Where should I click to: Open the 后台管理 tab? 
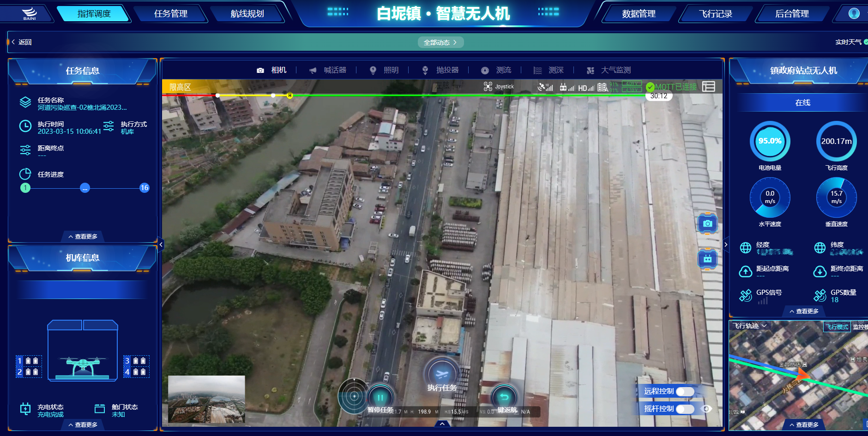pyautogui.click(x=792, y=14)
